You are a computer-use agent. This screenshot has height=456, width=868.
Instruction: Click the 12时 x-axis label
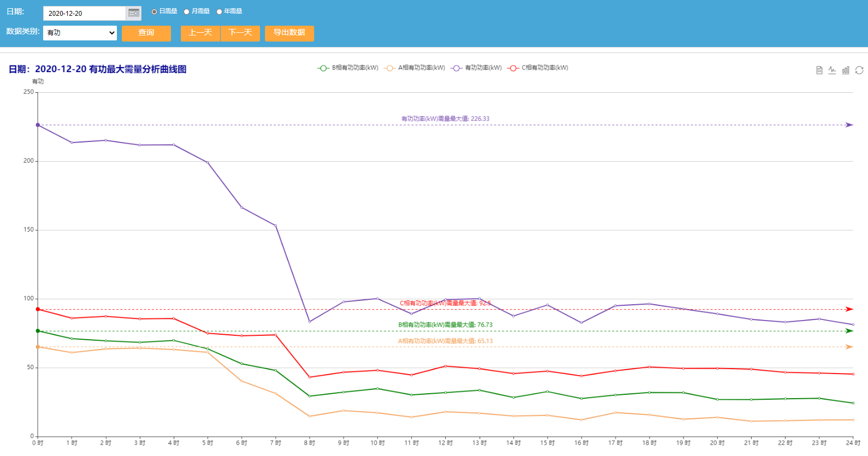tap(445, 443)
